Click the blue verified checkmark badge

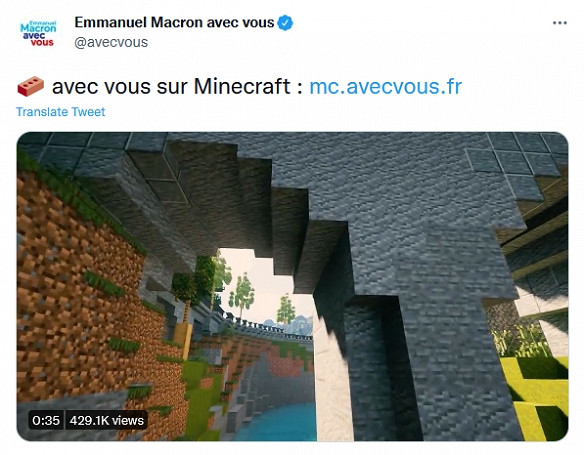tap(285, 23)
